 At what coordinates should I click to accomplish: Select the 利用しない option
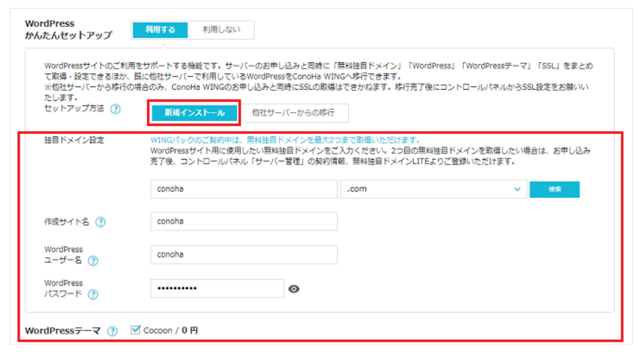221,30
